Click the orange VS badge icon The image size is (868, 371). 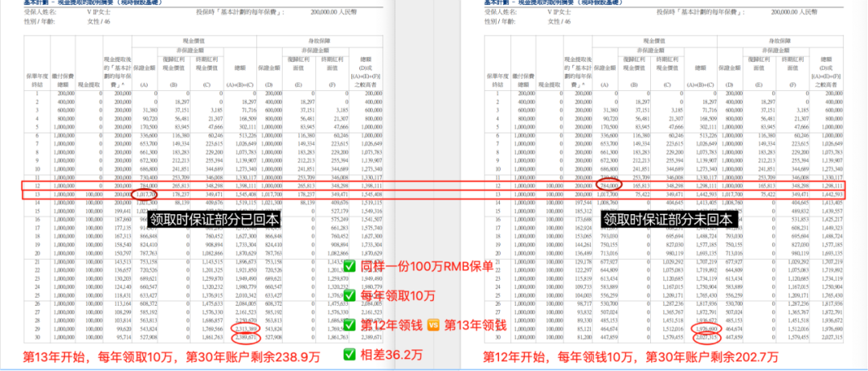pos(432,324)
